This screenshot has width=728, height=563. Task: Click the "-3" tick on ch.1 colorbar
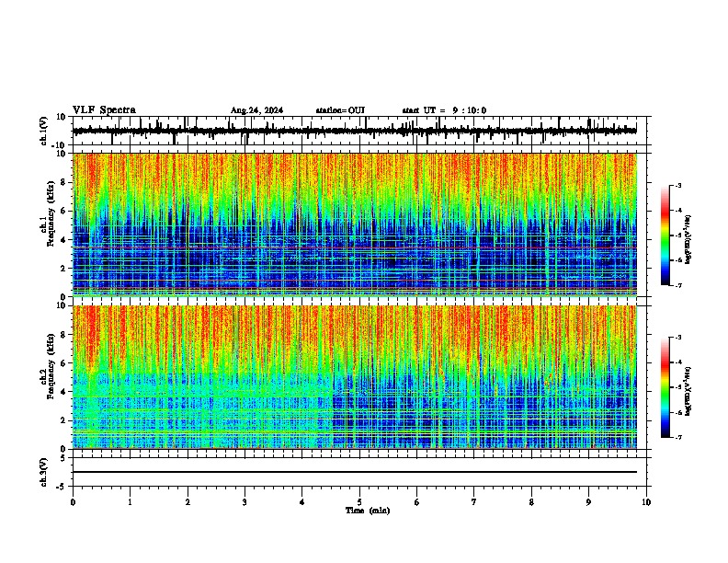pos(677,185)
